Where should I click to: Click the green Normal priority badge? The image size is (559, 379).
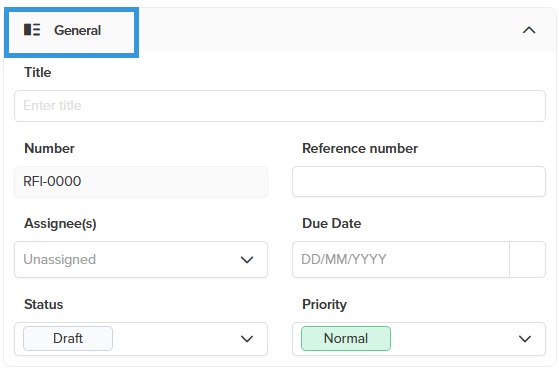point(346,338)
